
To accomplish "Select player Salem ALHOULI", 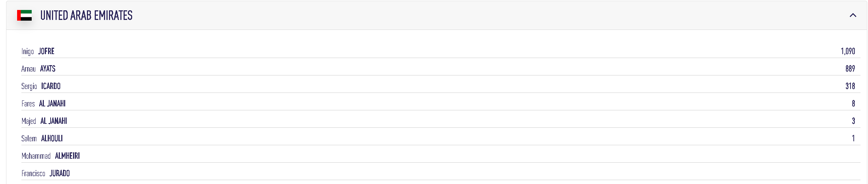I will [x=42, y=138].
